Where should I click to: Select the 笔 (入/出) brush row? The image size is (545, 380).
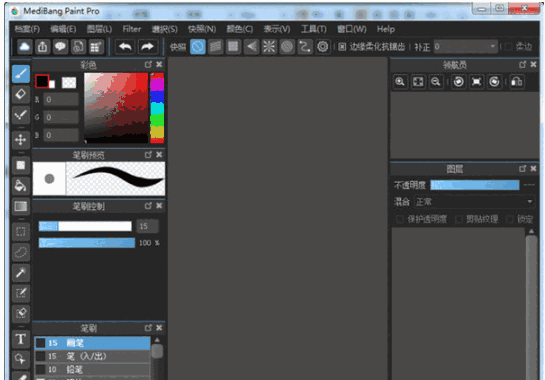tap(92, 356)
